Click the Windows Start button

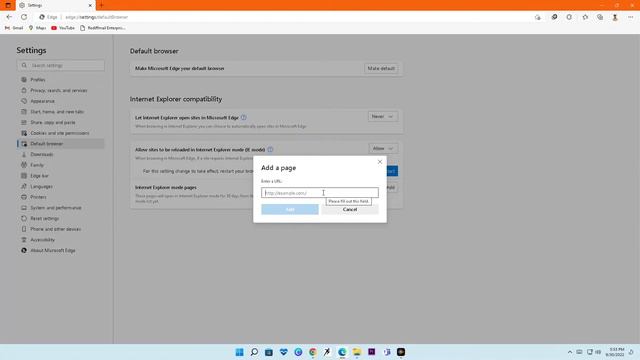click(x=240, y=352)
